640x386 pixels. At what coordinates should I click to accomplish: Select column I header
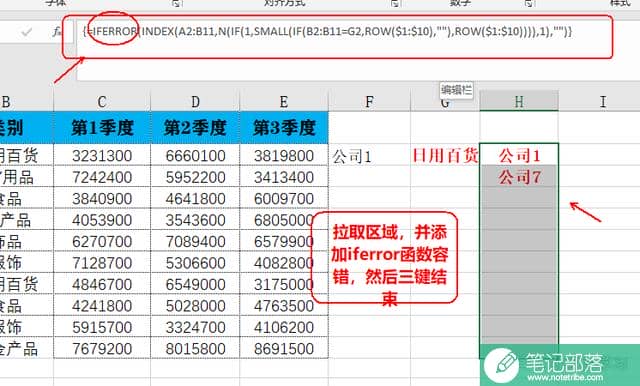602,101
